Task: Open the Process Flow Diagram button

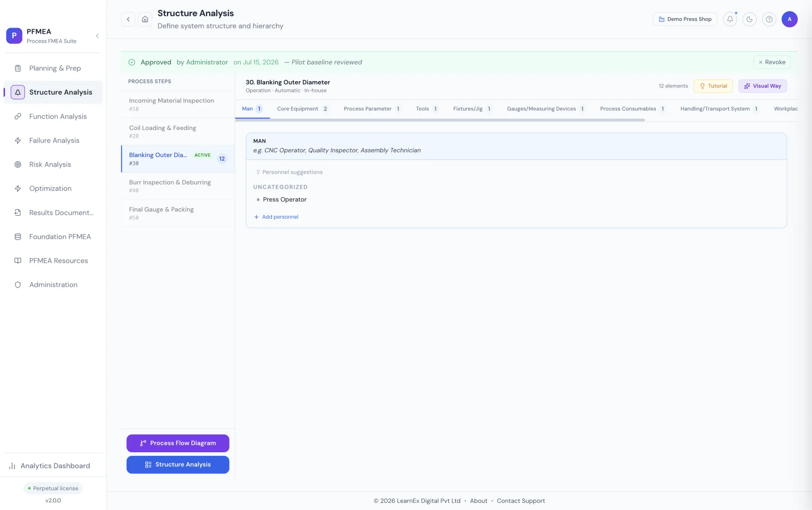Action: tap(178, 443)
